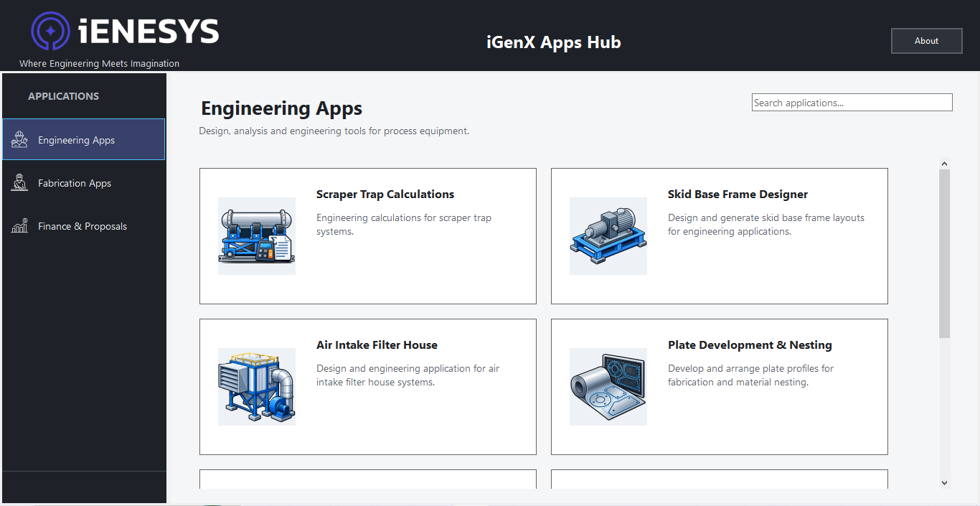Select Finance & Proposals in the sidebar
This screenshot has width=980, height=506.
click(84, 226)
